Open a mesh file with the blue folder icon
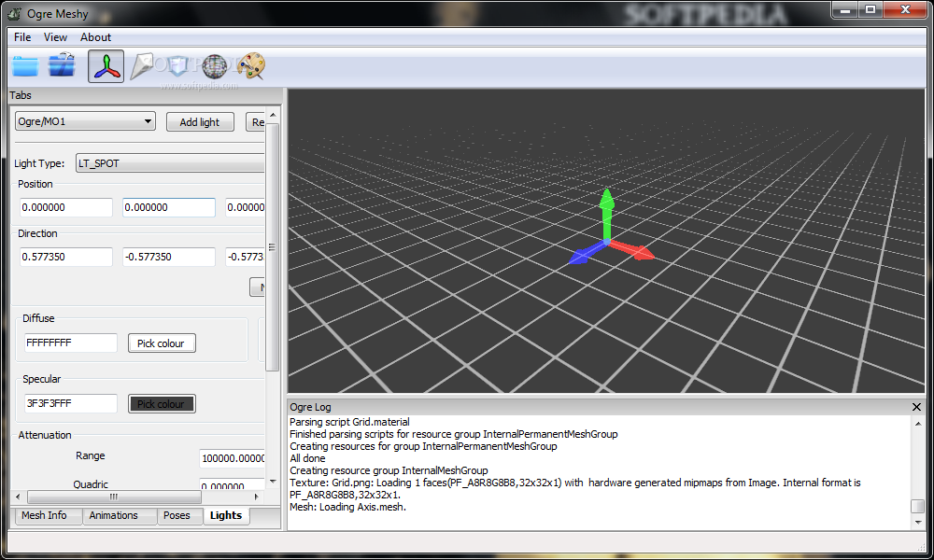This screenshot has width=934, height=560. (x=25, y=66)
